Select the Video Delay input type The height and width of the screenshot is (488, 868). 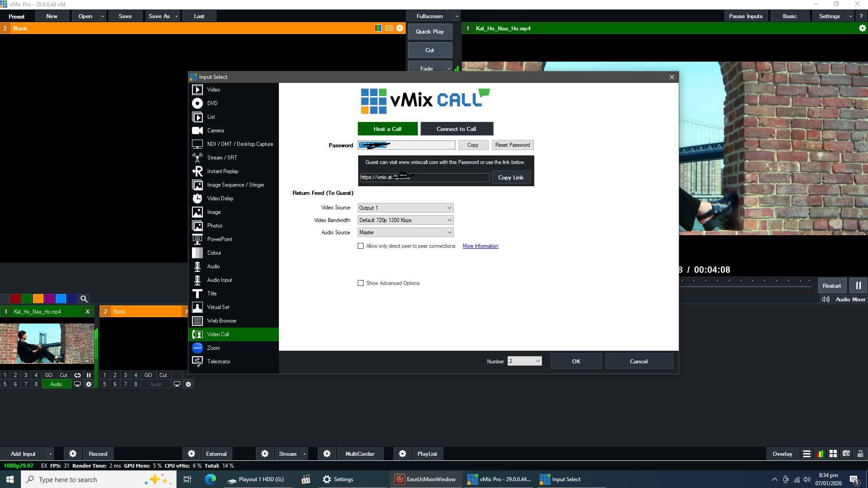point(233,198)
